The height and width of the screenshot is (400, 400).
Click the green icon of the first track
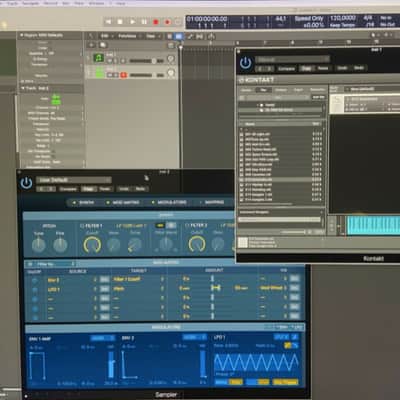pyautogui.click(x=99, y=58)
